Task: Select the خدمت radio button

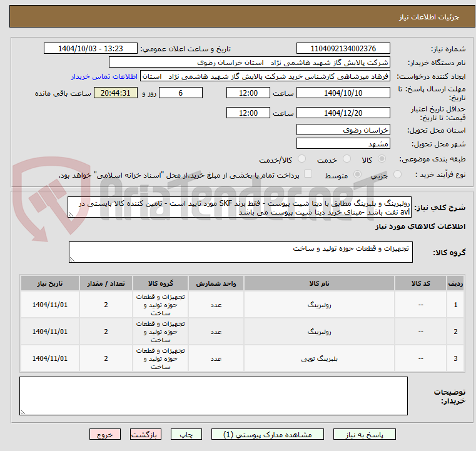Action: pyautogui.click(x=347, y=159)
